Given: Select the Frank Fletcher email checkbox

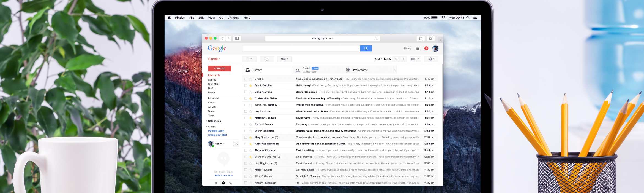Looking at the screenshot, I should (245, 85).
